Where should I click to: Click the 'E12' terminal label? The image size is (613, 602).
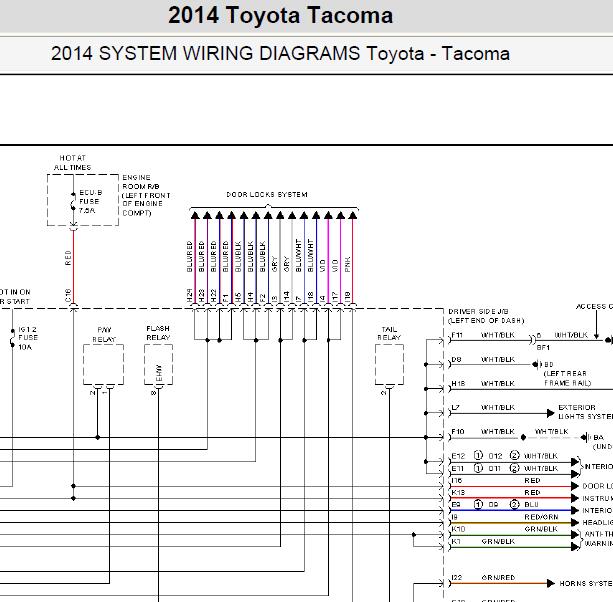click(x=458, y=456)
